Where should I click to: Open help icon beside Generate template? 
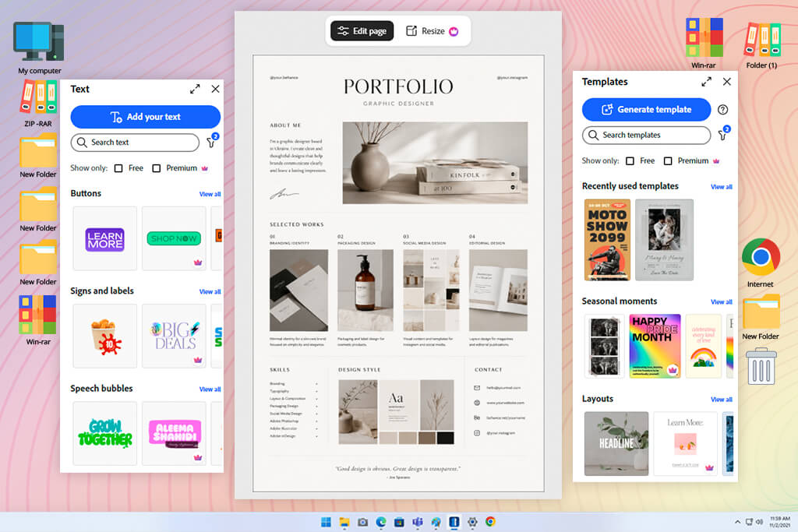(722, 109)
